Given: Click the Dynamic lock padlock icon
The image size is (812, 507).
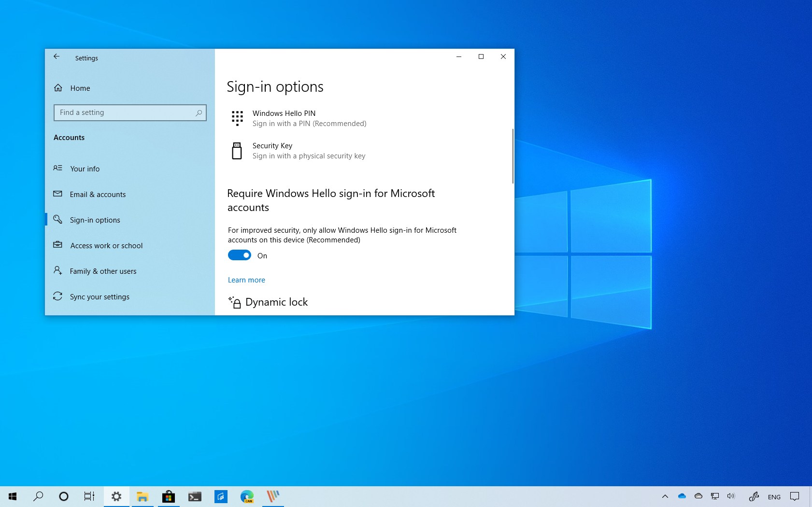Looking at the screenshot, I should tap(235, 302).
